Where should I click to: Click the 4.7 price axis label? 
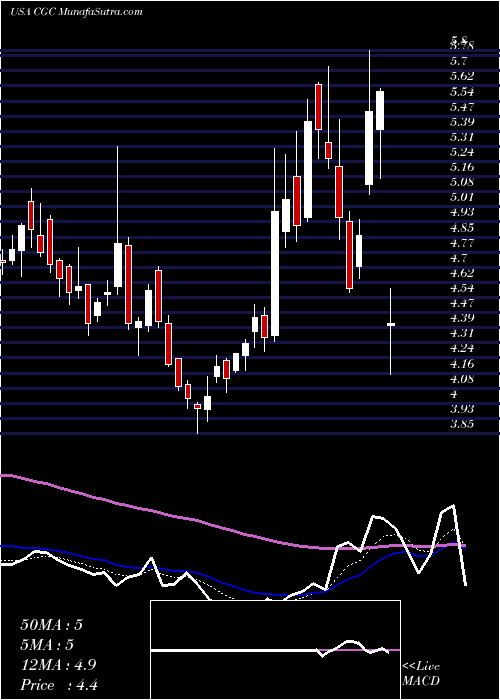(x=459, y=258)
